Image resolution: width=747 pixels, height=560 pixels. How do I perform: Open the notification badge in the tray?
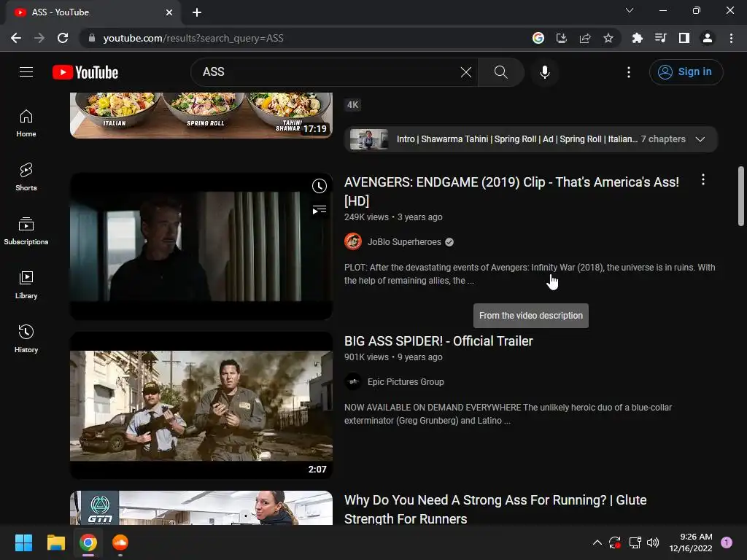coord(727,542)
